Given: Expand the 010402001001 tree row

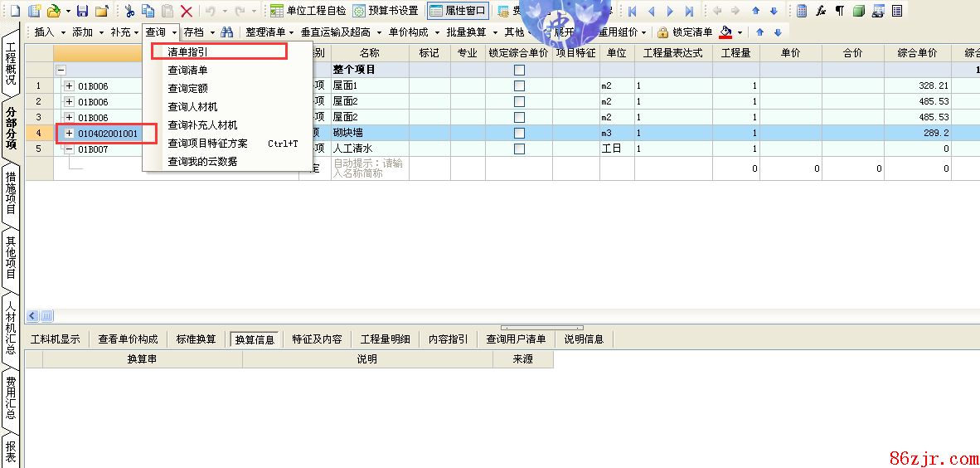Looking at the screenshot, I should coord(69,134).
